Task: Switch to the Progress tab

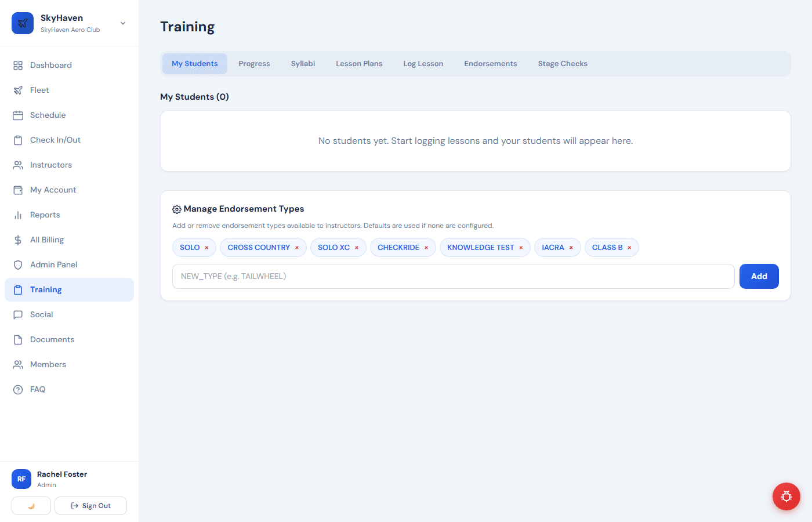Action: (x=254, y=63)
